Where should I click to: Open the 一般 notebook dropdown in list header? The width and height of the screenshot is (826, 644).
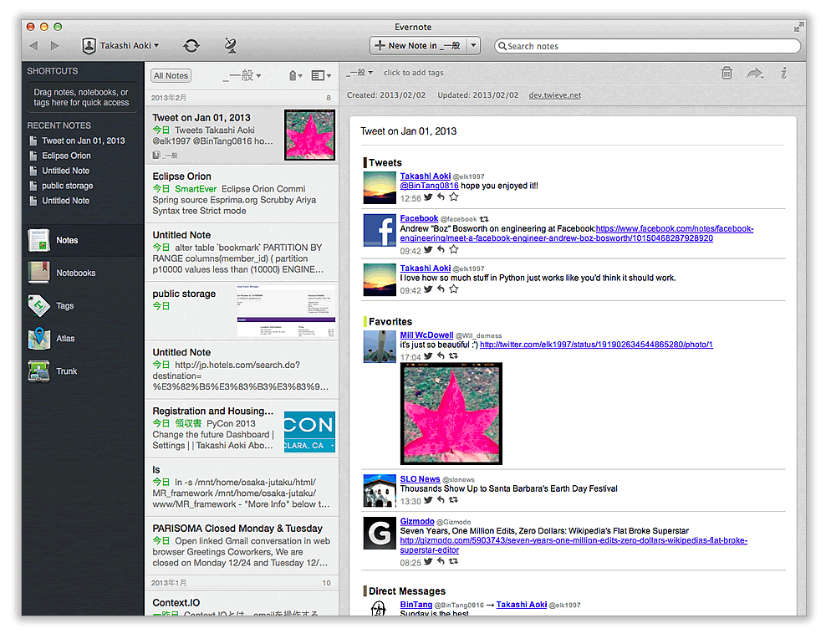[242, 76]
